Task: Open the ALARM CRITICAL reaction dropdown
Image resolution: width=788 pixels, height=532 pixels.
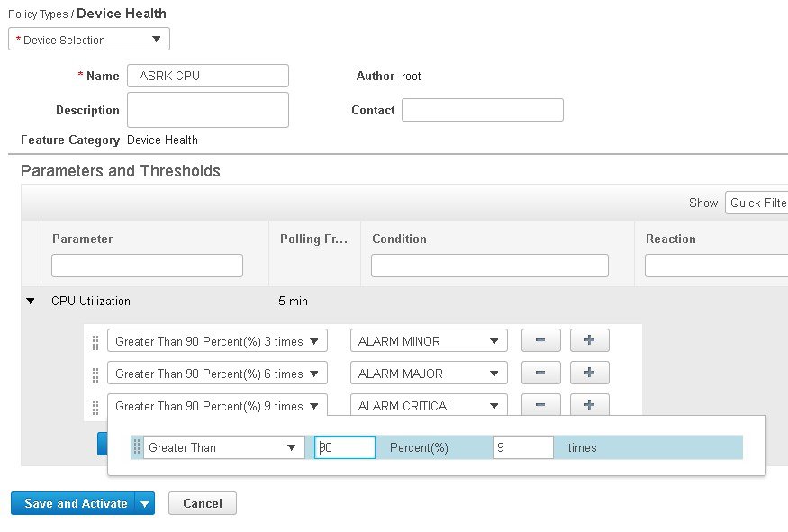Action: coord(429,406)
